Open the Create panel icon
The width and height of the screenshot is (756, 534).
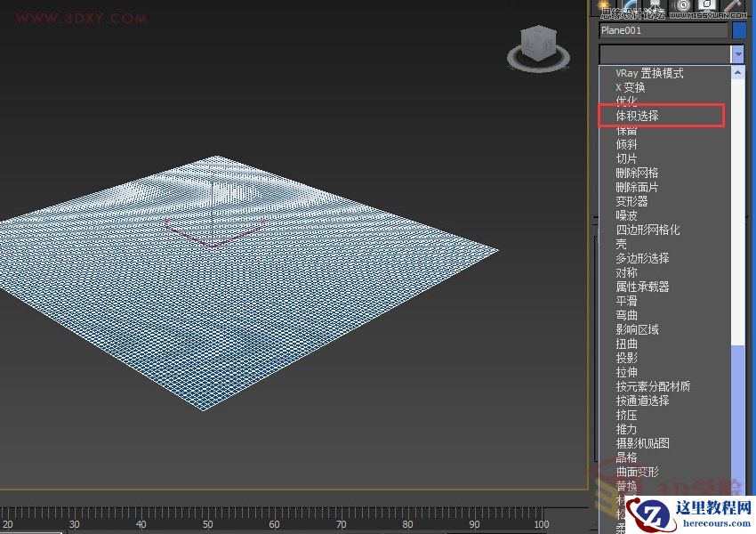604,7
